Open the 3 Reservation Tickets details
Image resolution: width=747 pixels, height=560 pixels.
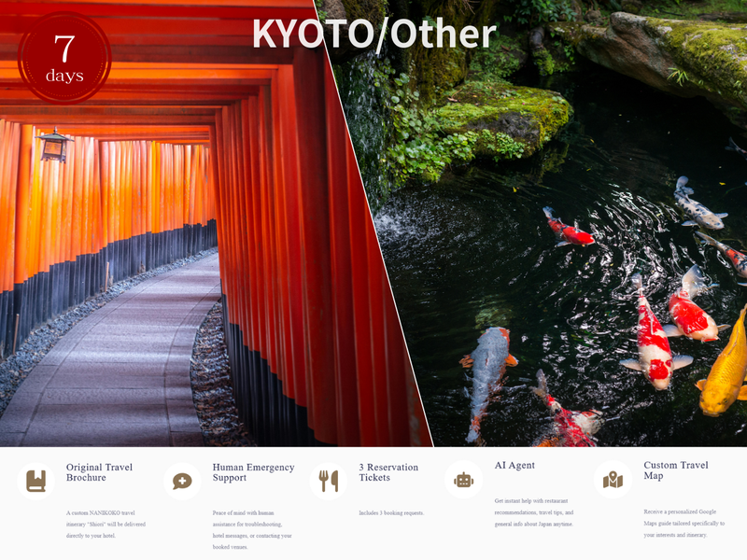coord(388,469)
